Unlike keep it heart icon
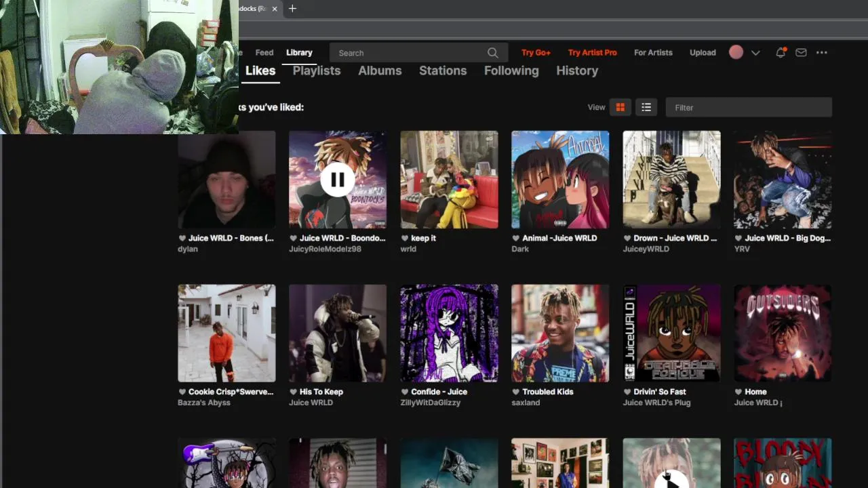Image resolution: width=868 pixels, height=488 pixels. click(x=404, y=238)
